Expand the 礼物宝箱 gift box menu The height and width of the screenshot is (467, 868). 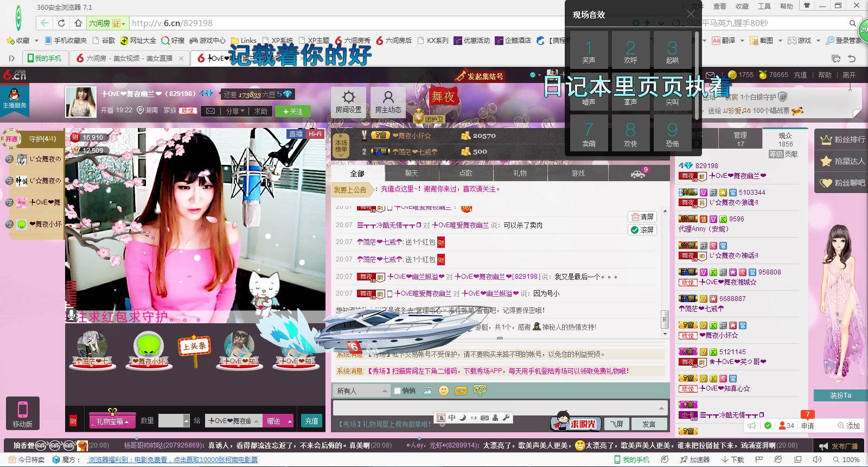pos(112,421)
